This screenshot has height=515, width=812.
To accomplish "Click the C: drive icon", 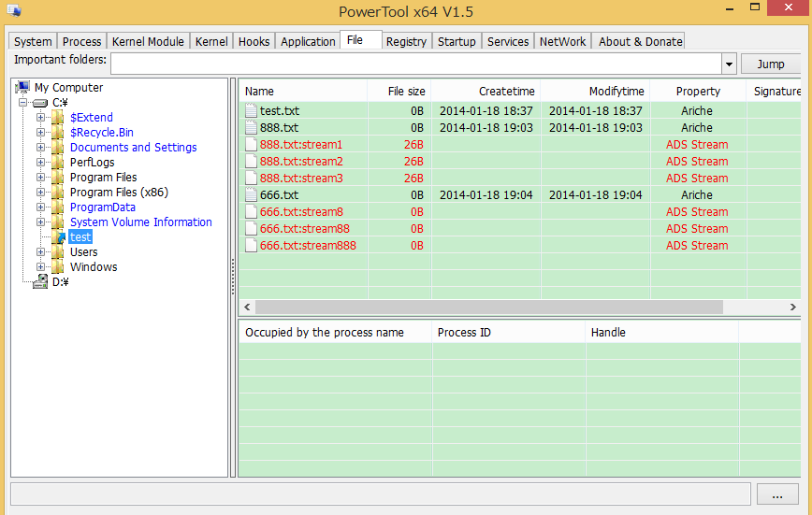I will pos(40,103).
